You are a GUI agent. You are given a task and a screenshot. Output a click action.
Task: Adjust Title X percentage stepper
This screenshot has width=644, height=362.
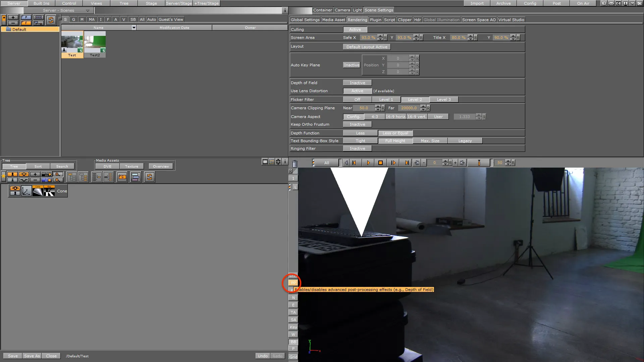470,38
